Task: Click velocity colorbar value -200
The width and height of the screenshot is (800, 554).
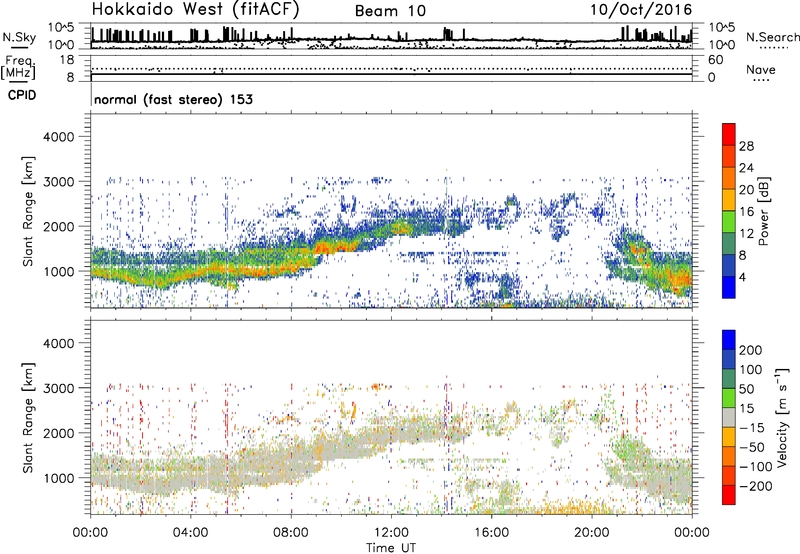Action: (755, 486)
